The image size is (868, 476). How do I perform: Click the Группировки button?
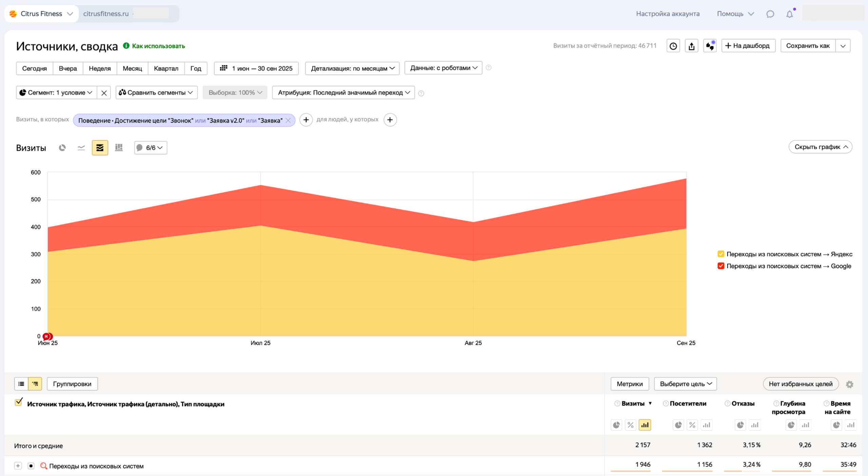[72, 384]
